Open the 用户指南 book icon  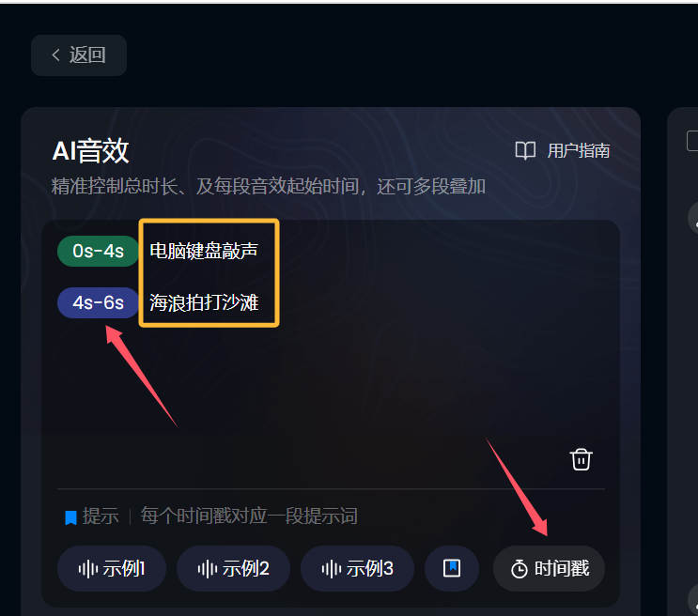(525, 151)
